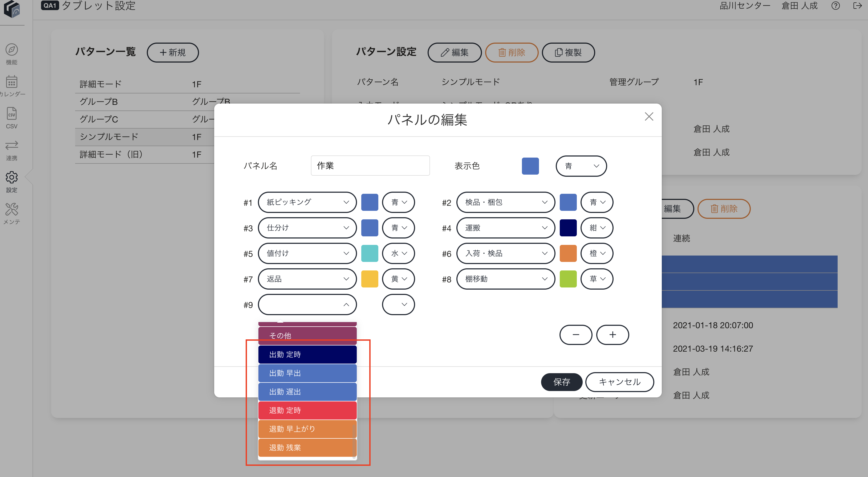Viewport: 868px width, 477px height.
Task: Select the シンプルモード row in パターン一覧
Action: [x=187, y=137]
